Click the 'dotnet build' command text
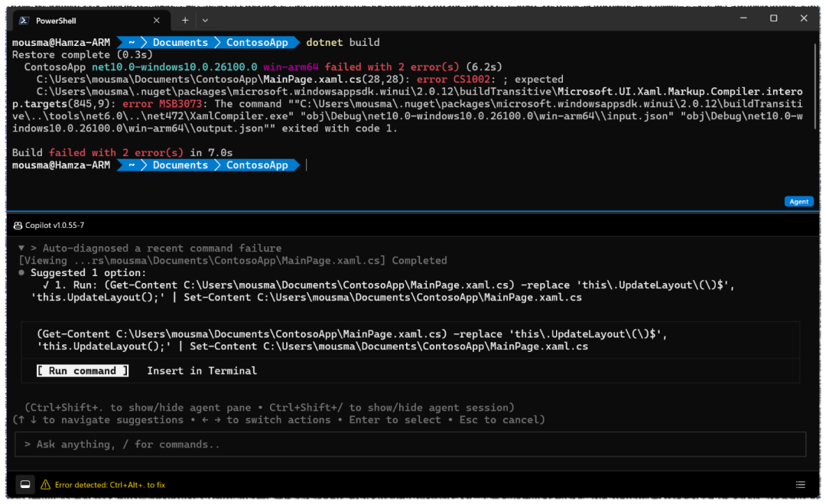The width and height of the screenshot is (826, 504). click(343, 43)
